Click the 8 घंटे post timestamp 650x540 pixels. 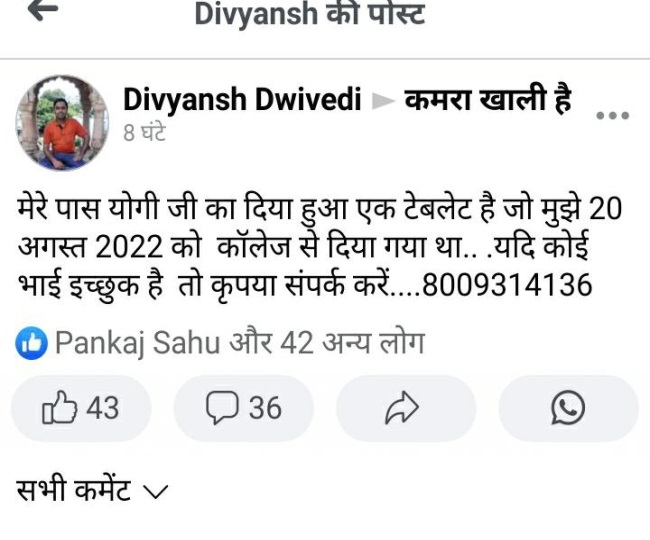pos(144,133)
